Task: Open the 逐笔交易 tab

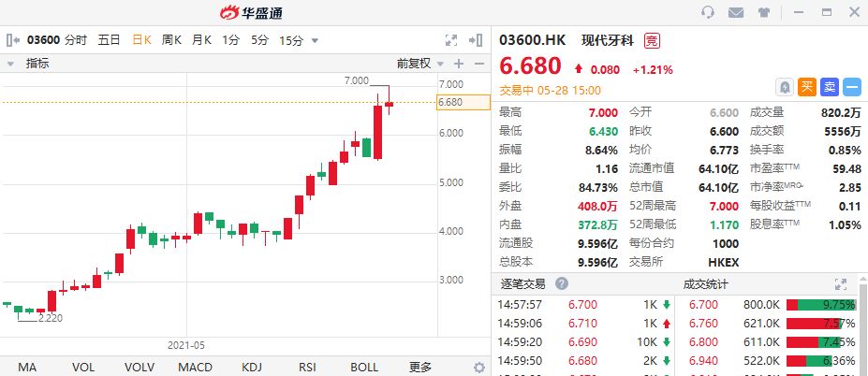Action: [522, 284]
